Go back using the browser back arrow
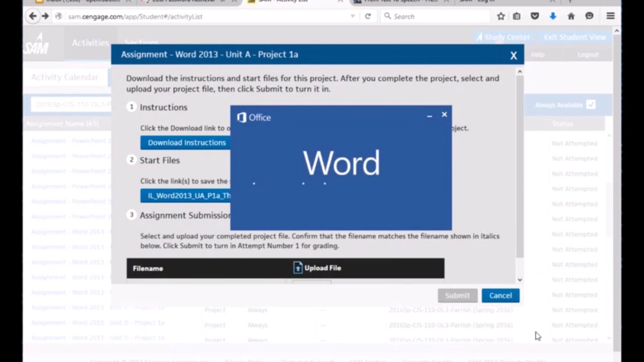This screenshot has height=362, width=644. (33, 16)
